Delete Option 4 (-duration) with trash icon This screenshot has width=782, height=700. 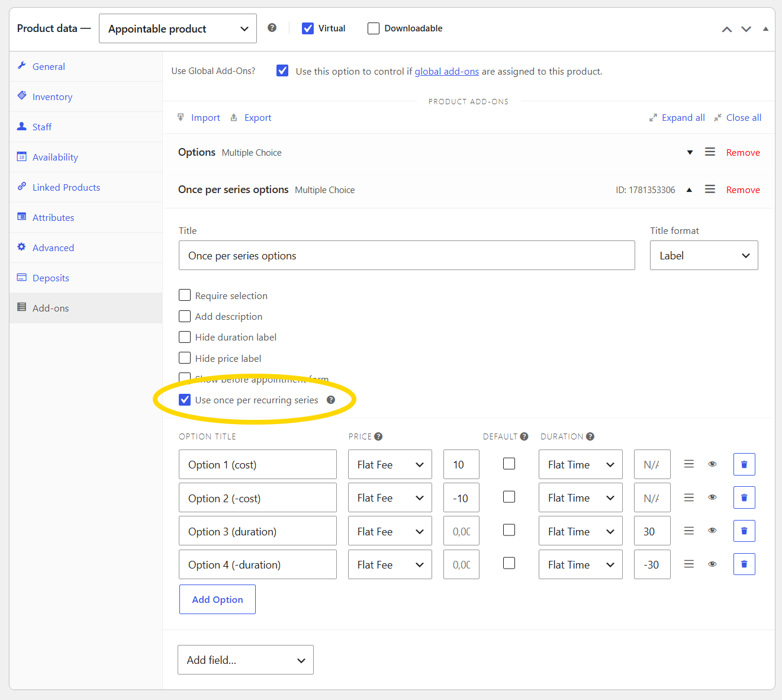click(x=744, y=564)
